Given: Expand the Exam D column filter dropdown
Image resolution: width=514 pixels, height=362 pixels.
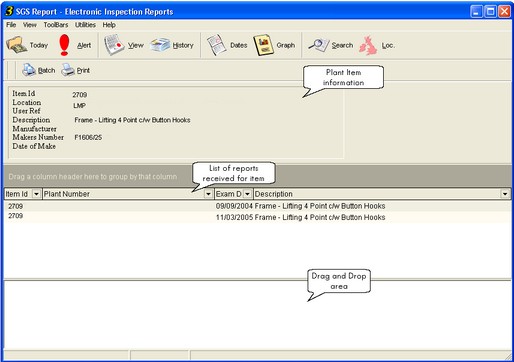Looking at the screenshot, I should coord(247,194).
